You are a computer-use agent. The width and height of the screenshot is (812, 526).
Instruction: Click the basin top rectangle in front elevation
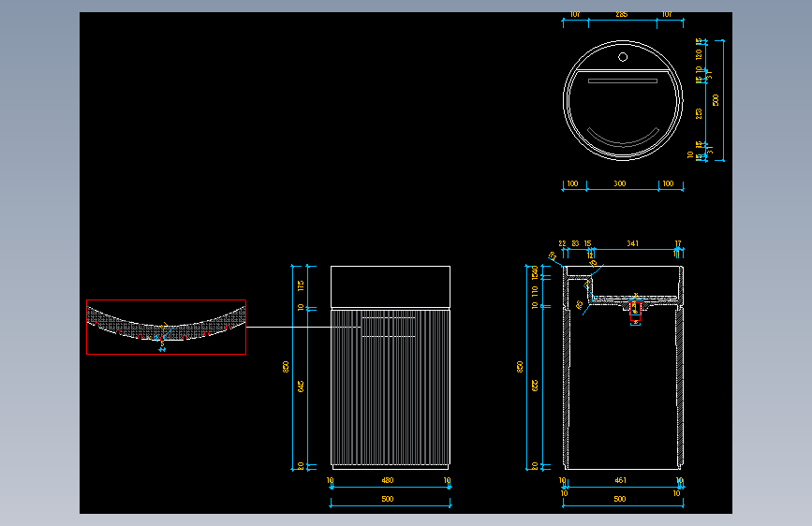[x=391, y=286]
